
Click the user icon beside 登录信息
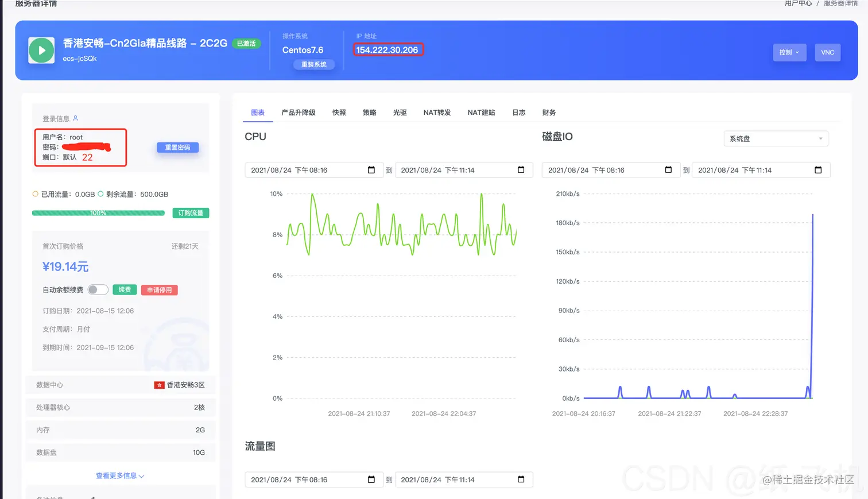(x=75, y=118)
